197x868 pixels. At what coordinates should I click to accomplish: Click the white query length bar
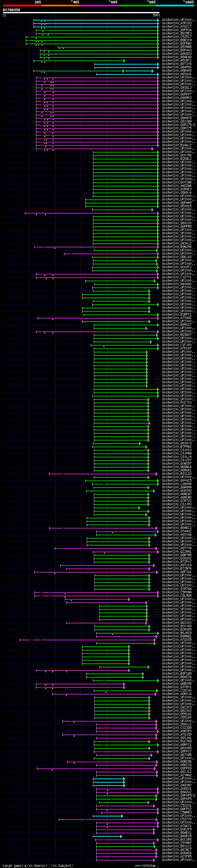tap(81, 12)
